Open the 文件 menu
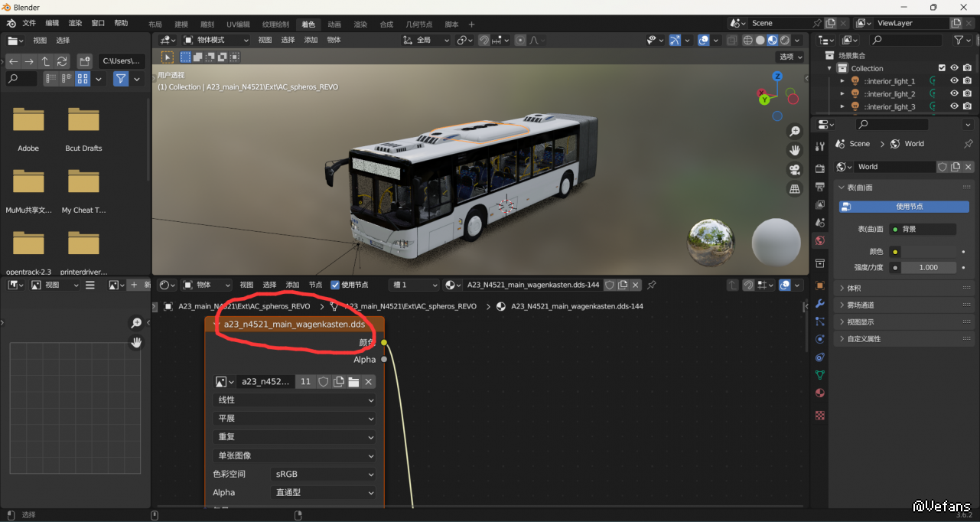Viewport: 980px width, 522px height. [29, 24]
